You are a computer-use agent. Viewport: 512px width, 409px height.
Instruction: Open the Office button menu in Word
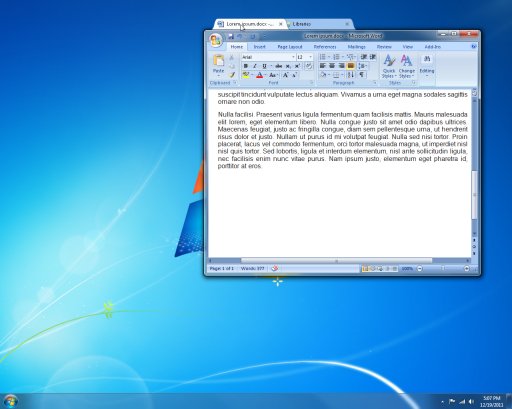click(215, 40)
